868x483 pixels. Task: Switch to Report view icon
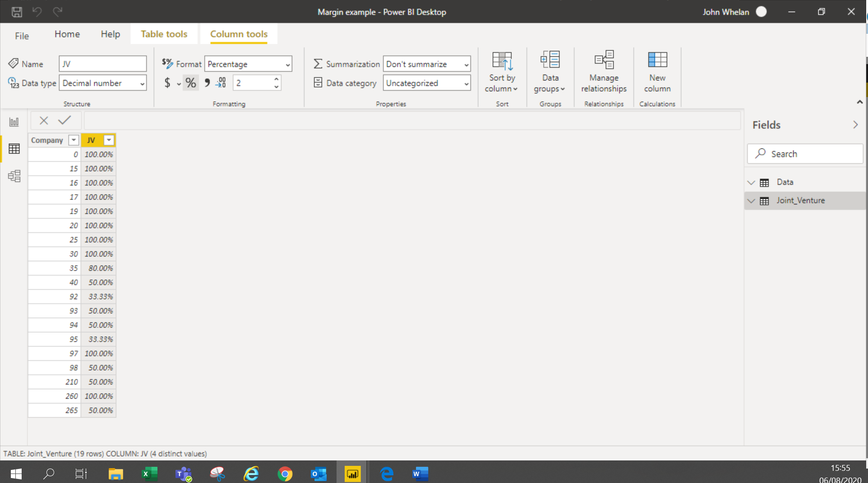coord(14,122)
